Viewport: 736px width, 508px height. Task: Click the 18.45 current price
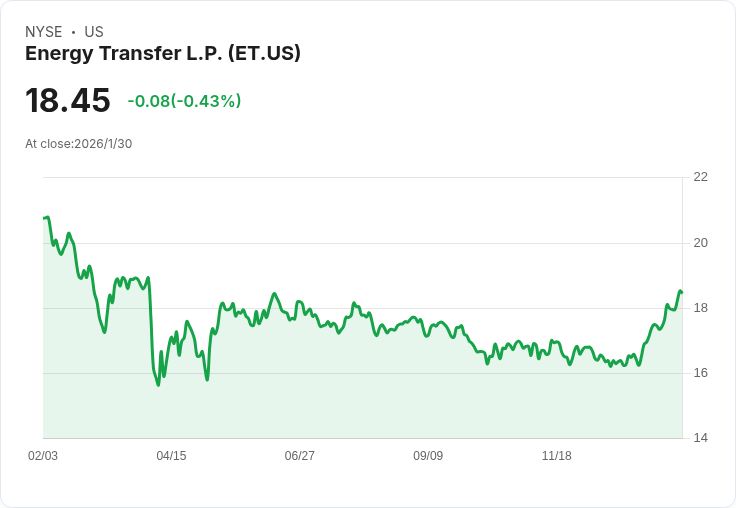click(67, 101)
